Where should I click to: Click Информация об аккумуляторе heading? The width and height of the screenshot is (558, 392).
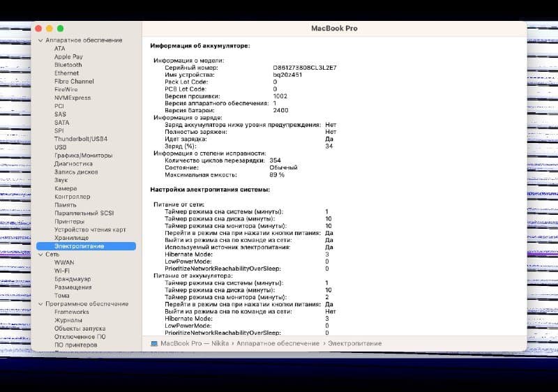pyautogui.click(x=200, y=46)
